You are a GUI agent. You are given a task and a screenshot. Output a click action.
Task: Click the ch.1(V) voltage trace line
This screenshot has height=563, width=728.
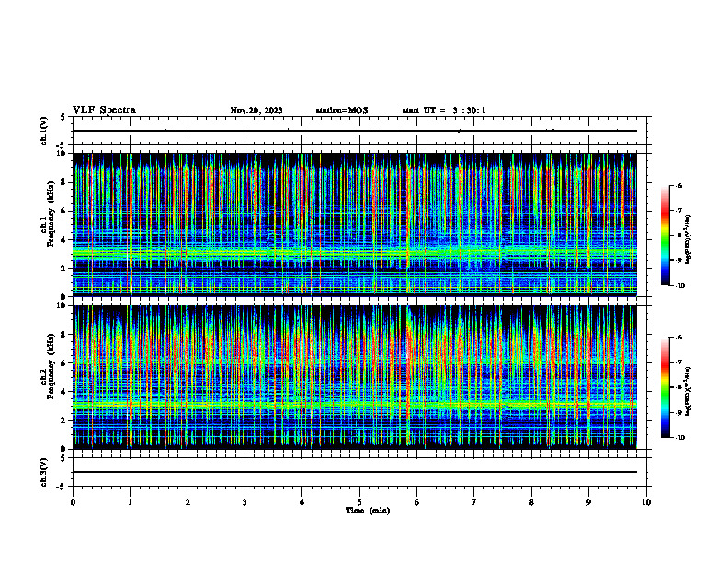point(355,131)
